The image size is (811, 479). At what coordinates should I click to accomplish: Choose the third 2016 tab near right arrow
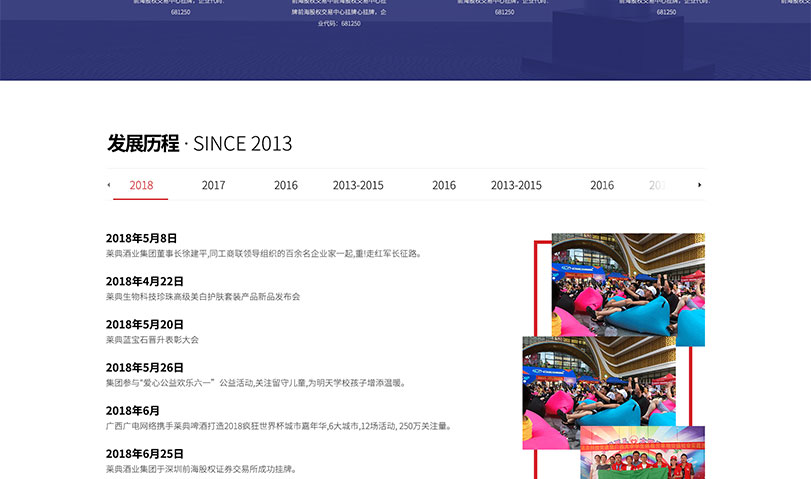tap(602, 185)
